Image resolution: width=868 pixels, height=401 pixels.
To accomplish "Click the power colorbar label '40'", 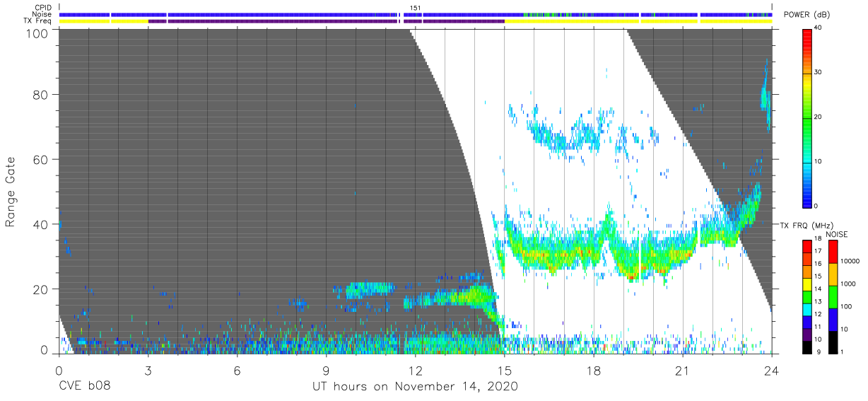I will click(x=817, y=28).
